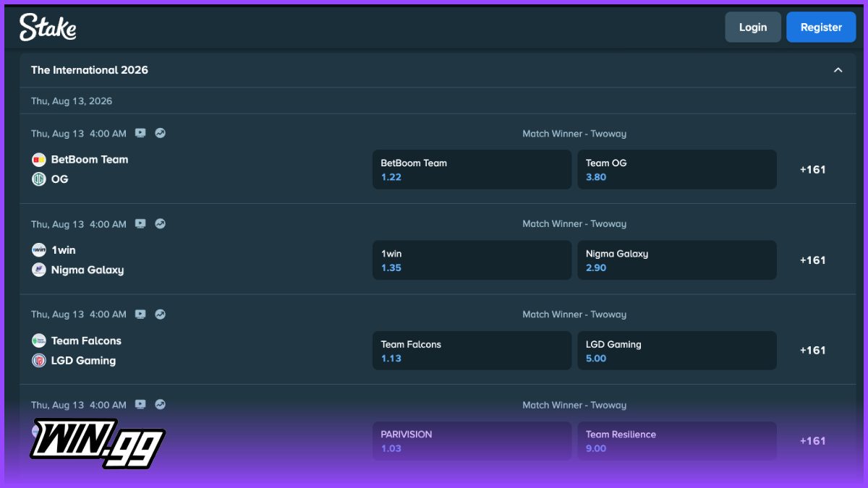Open +161 markets for Falcons vs LGD Gaming
The image size is (868, 488).
[x=812, y=351]
